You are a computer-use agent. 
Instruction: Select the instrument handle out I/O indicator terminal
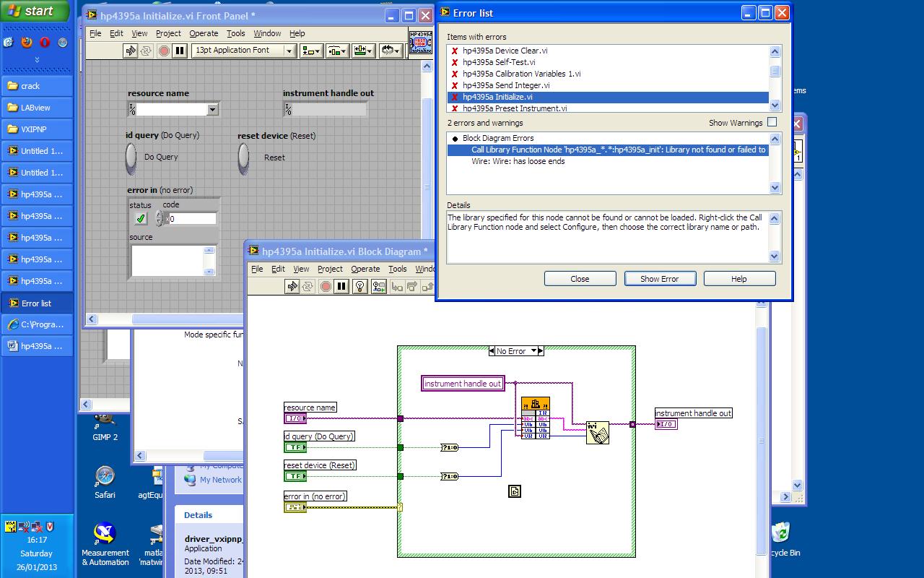point(666,424)
